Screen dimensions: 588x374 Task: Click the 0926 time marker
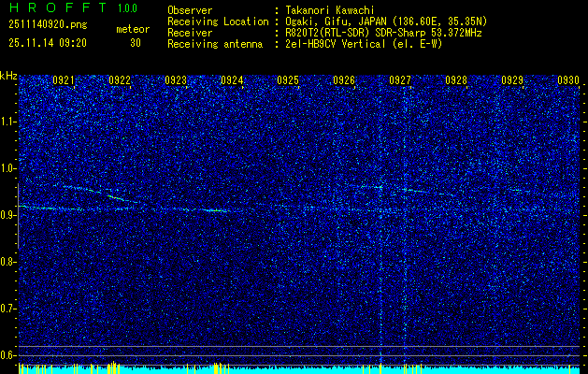pos(344,80)
